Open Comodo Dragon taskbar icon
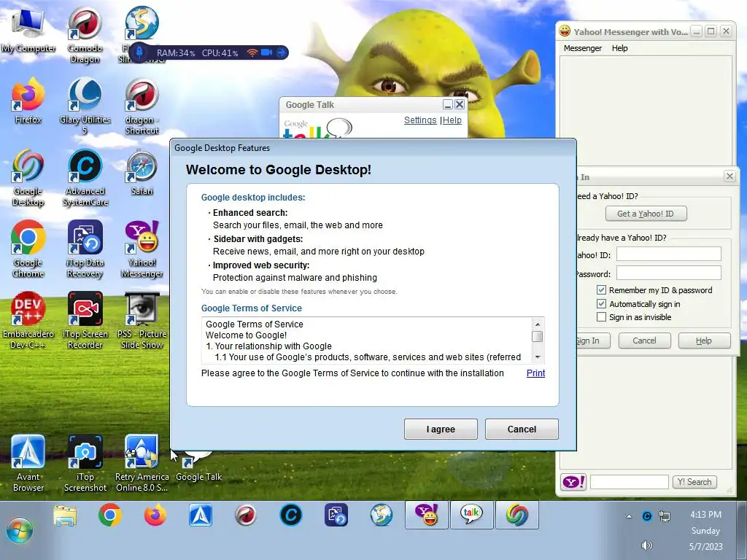Viewport: 747px width, 560px height. 246,516
